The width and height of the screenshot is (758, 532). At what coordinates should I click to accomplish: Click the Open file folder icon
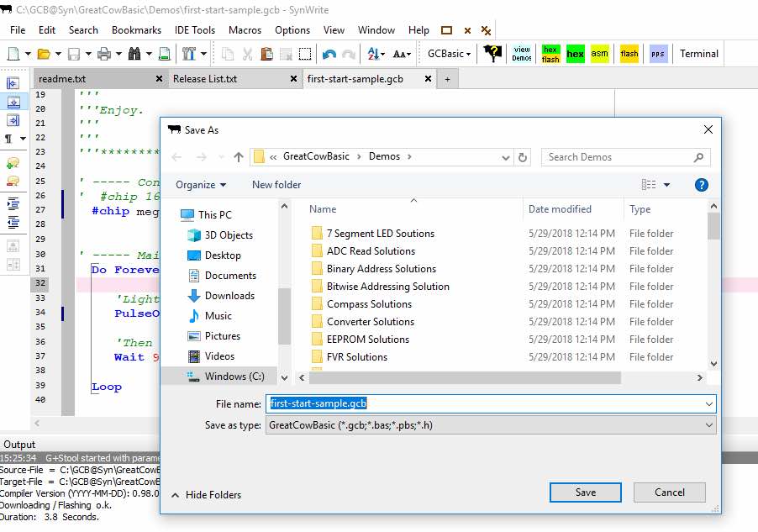tap(44, 54)
